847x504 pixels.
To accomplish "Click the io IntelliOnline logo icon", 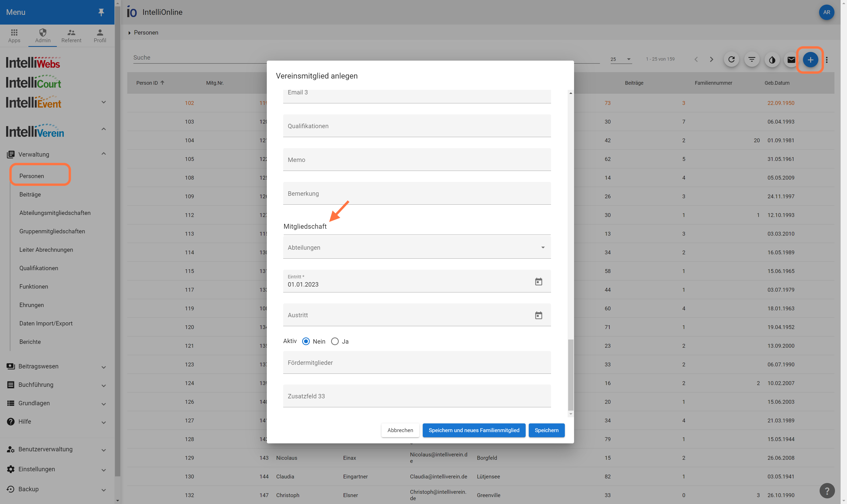I will (132, 12).
